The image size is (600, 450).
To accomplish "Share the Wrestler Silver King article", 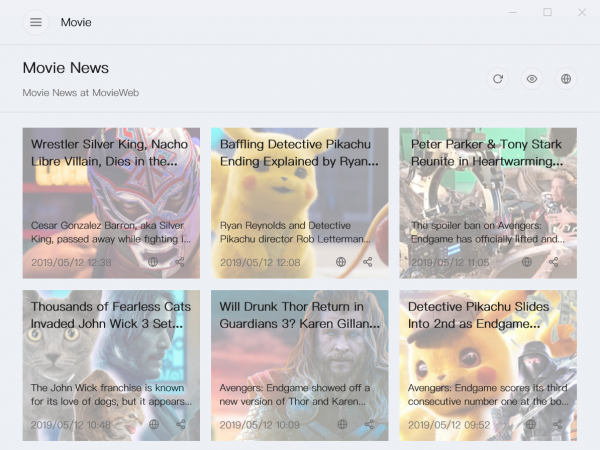I will (179, 262).
